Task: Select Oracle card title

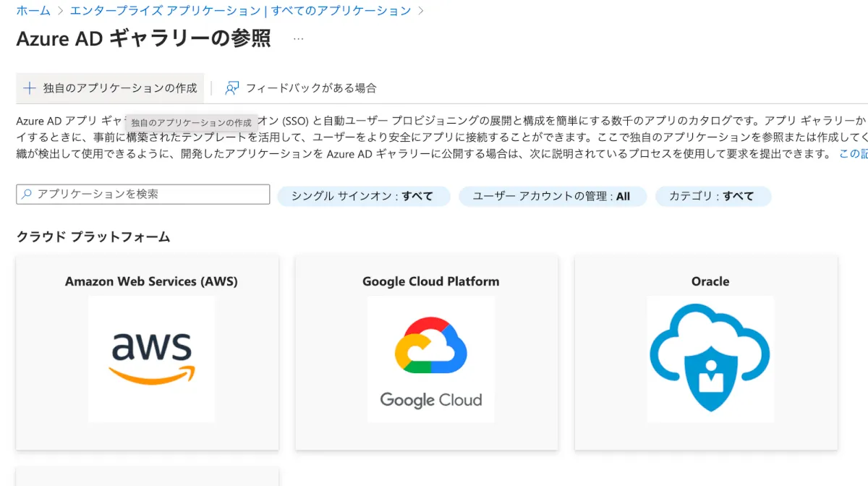Action: pyautogui.click(x=710, y=281)
